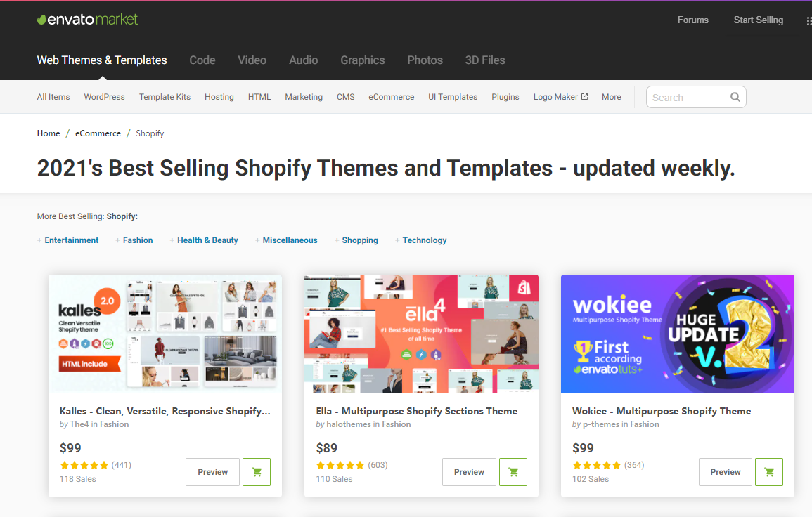Open the Template Kits submenu
This screenshot has width=812, height=517.
point(165,97)
